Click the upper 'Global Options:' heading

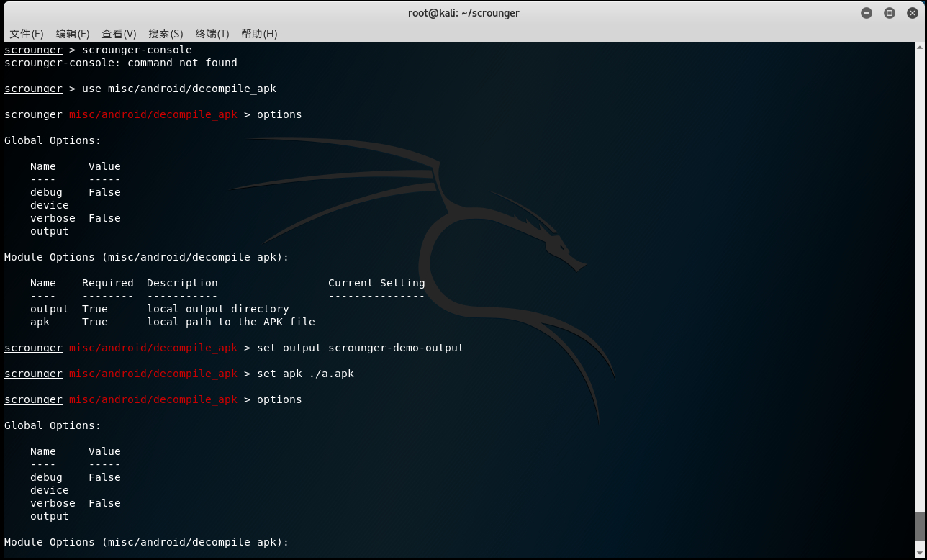pos(53,140)
